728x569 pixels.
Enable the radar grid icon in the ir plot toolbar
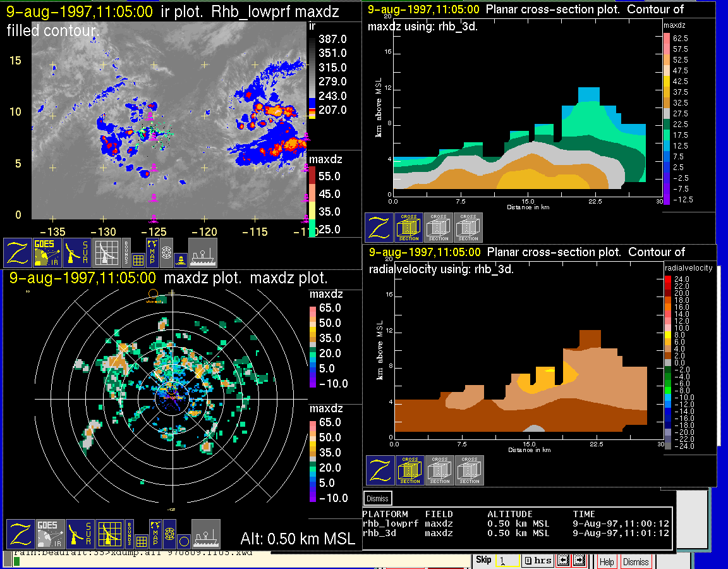(x=107, y=252)
